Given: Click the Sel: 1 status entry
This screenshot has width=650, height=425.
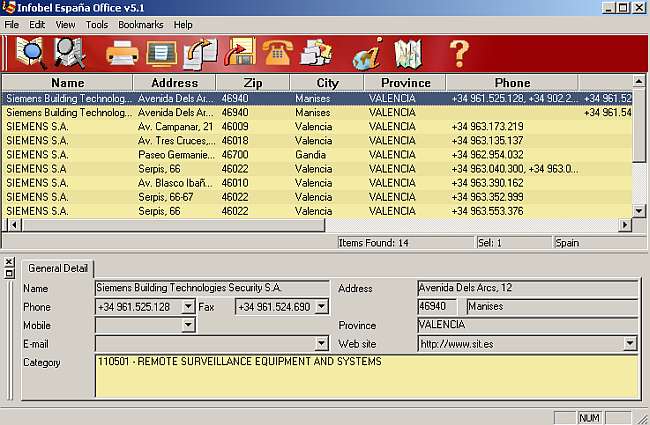Looking at the screenshot, I should (514, 243).
